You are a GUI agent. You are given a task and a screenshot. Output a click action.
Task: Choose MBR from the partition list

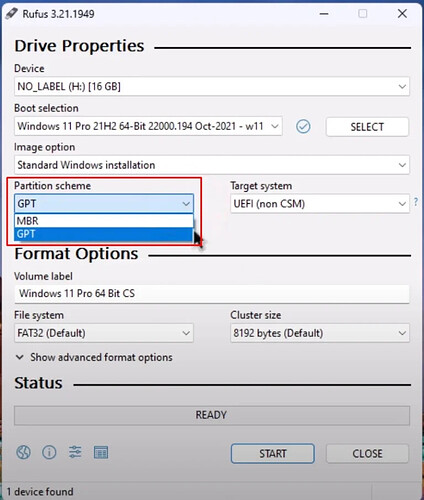point(104,221)
